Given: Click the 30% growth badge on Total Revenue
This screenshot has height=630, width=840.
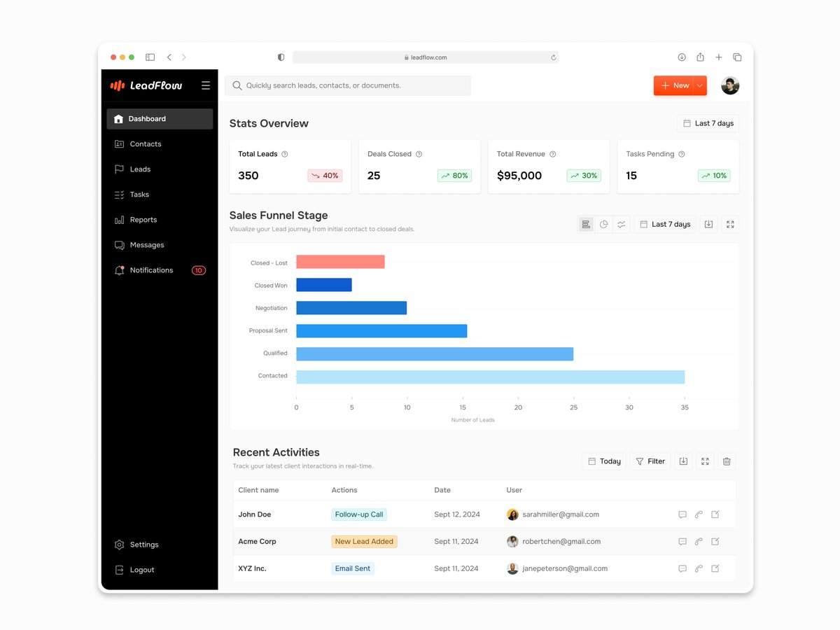Looking at the screenshot, I should [583, 176].
